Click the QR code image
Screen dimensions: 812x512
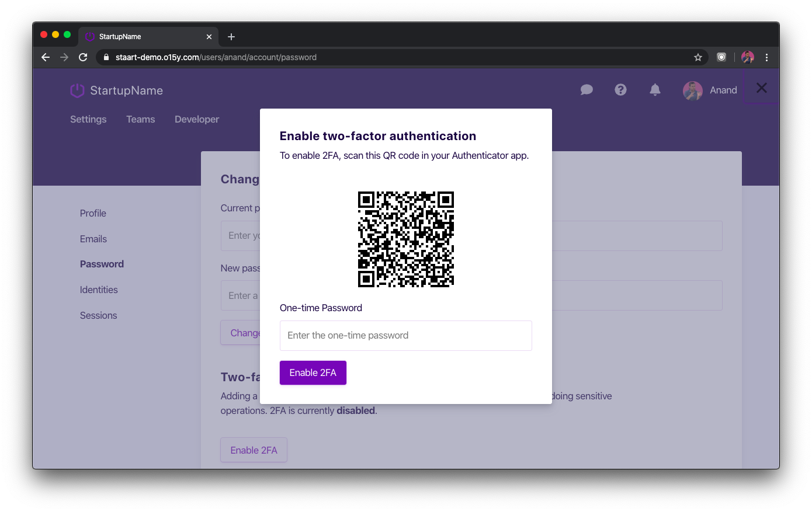click(405, 239)
